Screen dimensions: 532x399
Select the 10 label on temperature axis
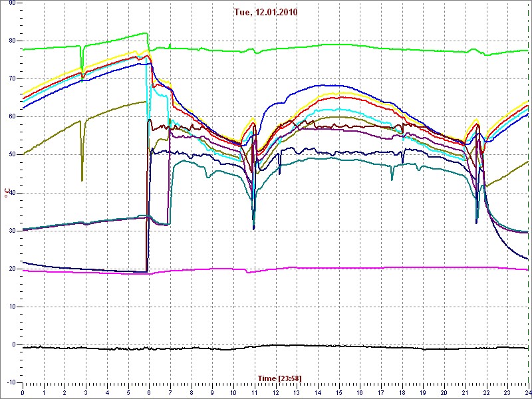coord(11,307)
